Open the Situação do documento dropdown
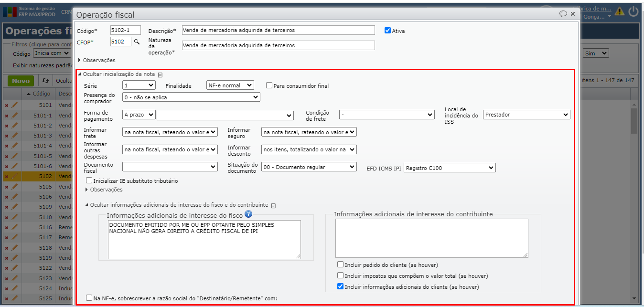The height and width of the screenshot is (307, 644). click(309, 167)
